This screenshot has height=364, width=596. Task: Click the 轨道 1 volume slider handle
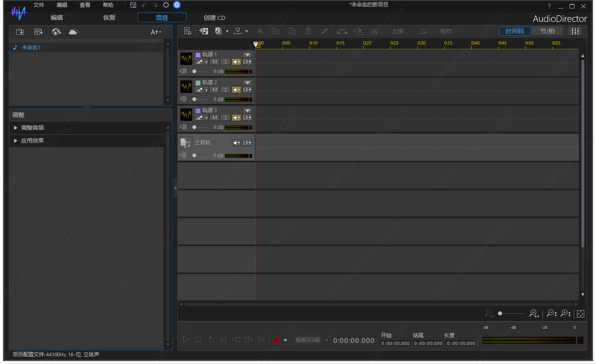tap(194, 71)
